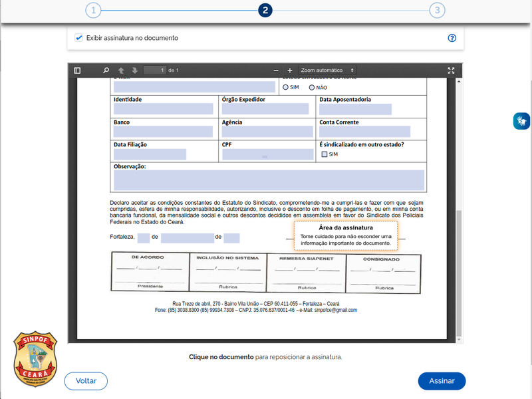This screenshot has height=399, width=532.
Task: Click the REMESSA SIAPENET box
Action: 307,273
